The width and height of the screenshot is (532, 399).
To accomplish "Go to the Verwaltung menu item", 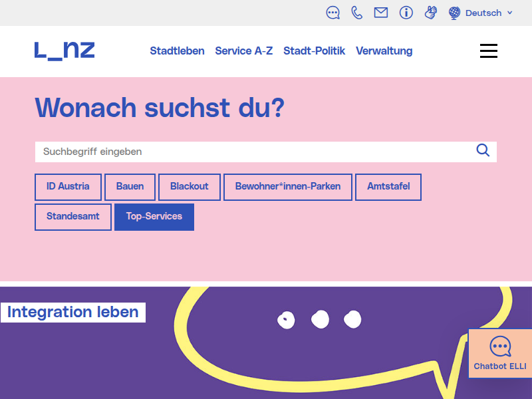I will (384, 51).
